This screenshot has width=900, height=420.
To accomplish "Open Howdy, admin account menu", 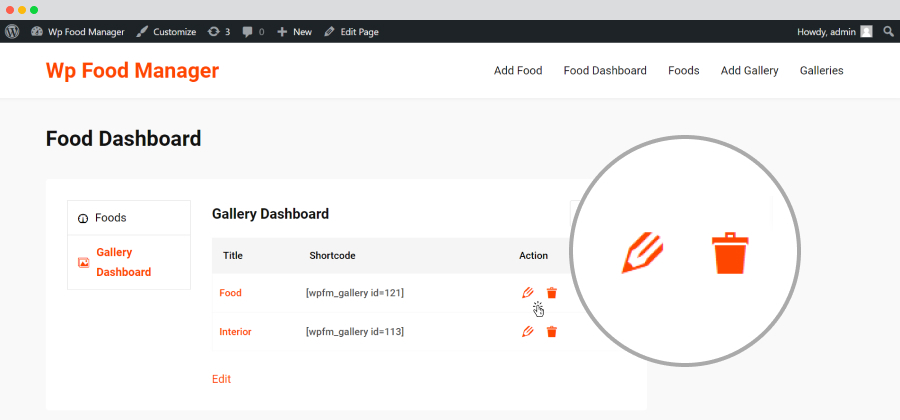I will [x=835, y=32].
